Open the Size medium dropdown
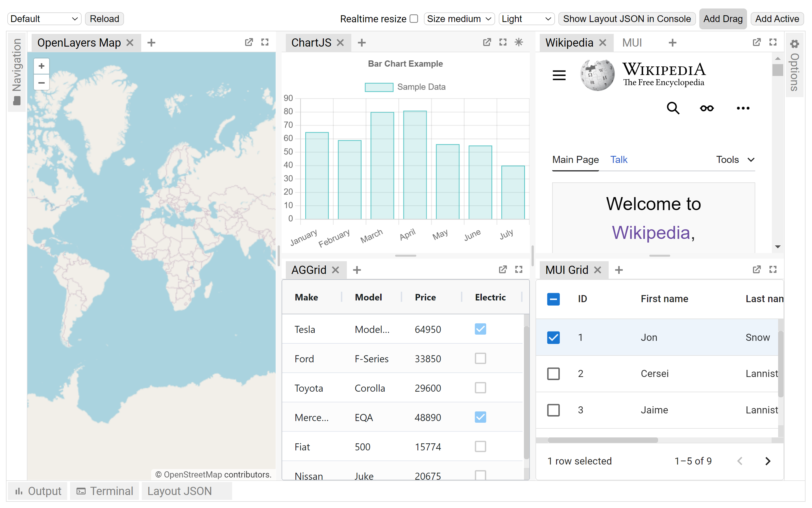Screen dimensions: 812x508 459,19
